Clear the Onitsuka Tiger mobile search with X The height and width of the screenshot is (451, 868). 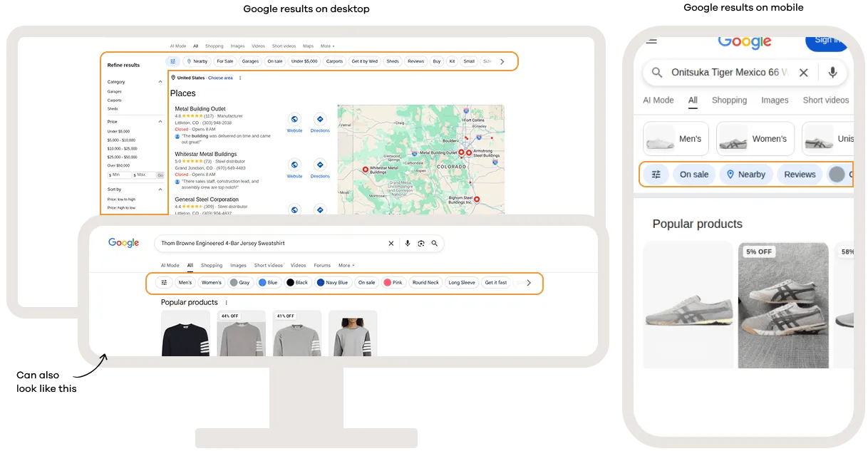pos(803,73)
